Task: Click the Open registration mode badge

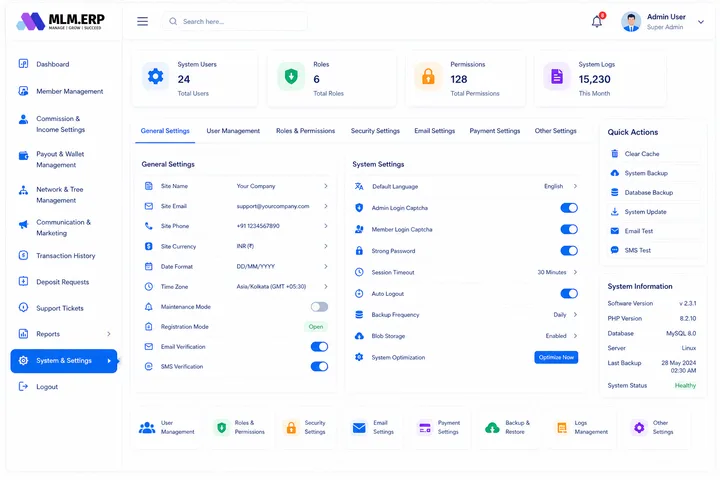Action: tap(316, 327)
